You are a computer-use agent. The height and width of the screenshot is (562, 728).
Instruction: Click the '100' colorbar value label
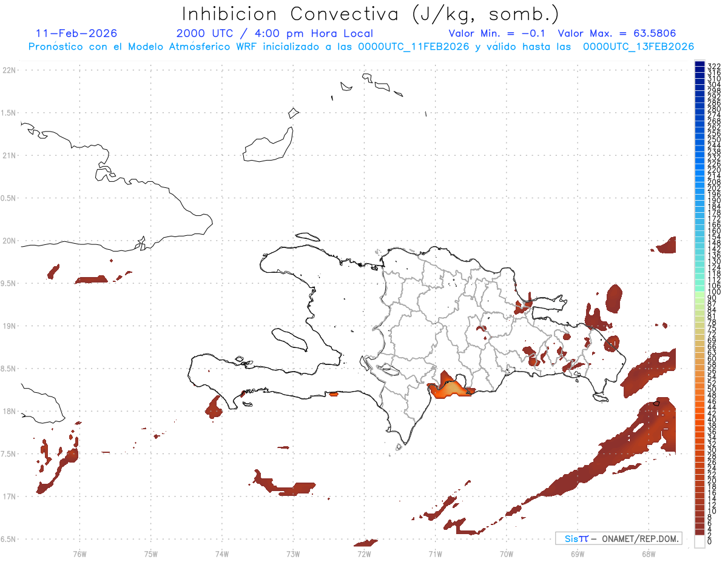(x=714, y=293)
